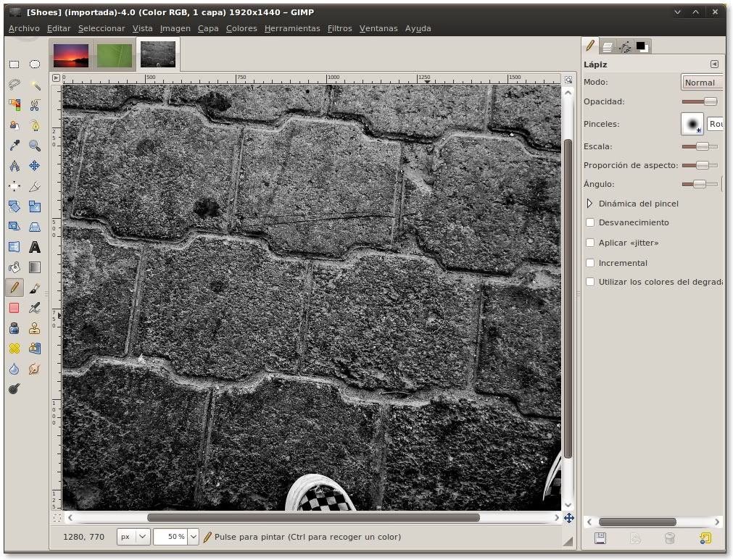Select the Flip tool
Screen dimensions: 733x560
[x=14, y=246]
